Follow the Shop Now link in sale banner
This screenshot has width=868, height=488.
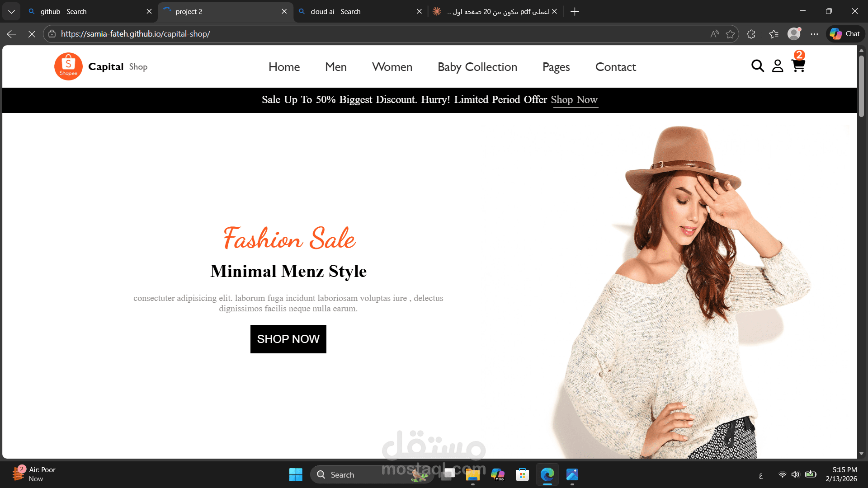point(575,100)
